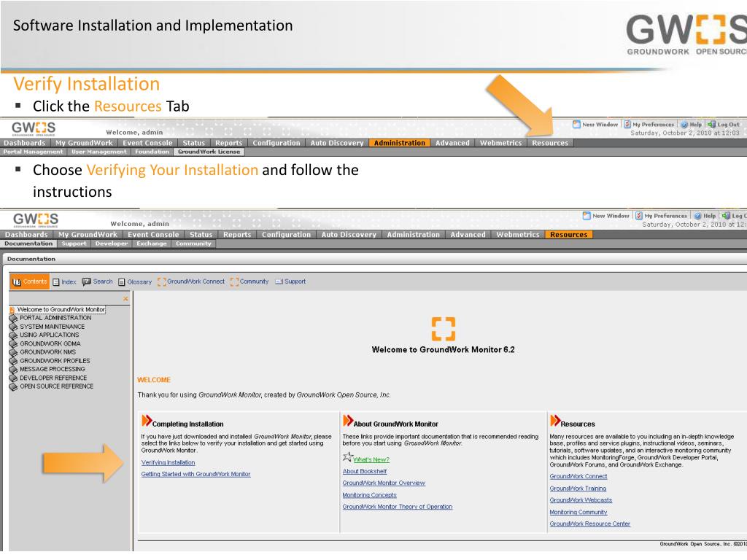Viewport: 747px width, 560px height.
Task: Click New Window icon above the Resources-highlighted bar
Action: point(587,216)
